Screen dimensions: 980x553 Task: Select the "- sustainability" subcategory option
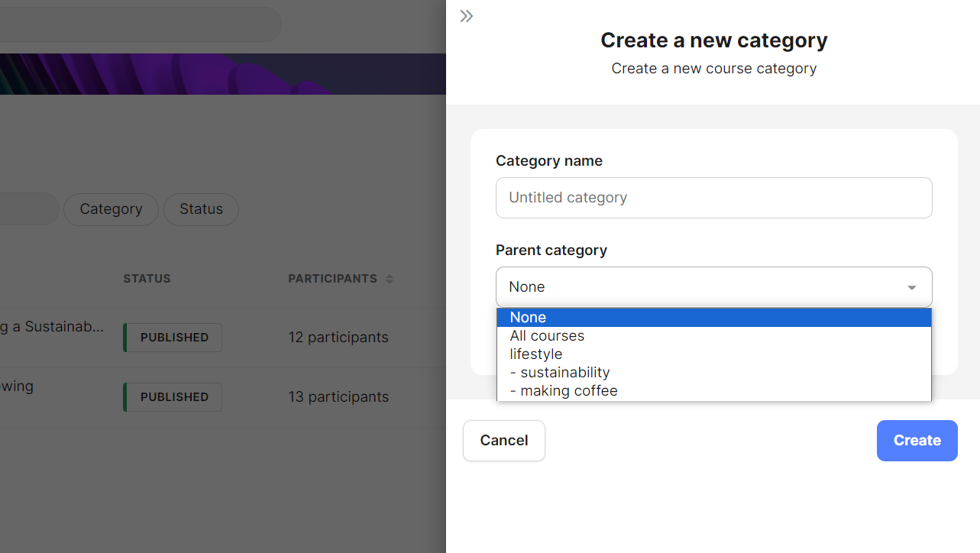pyautogui.click(x=560, y=373)
